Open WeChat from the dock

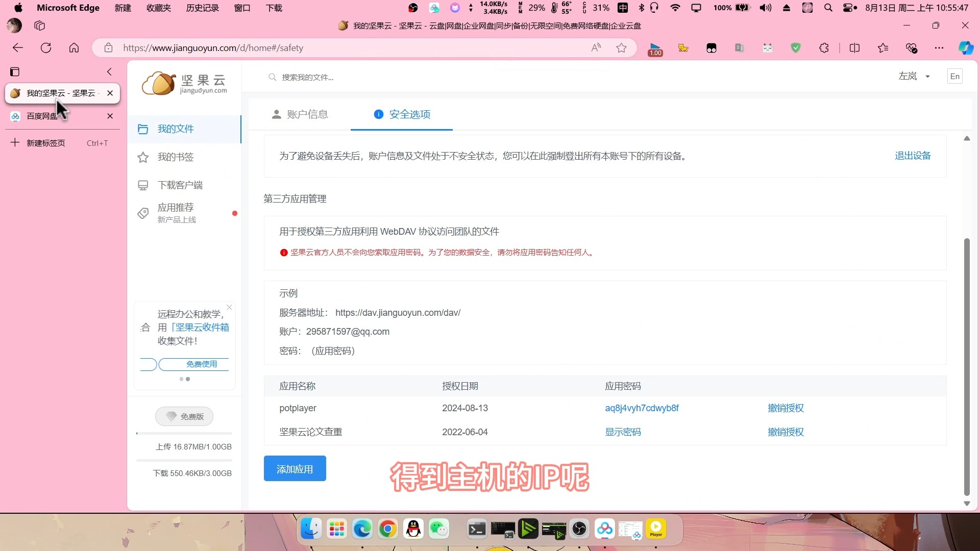(x=439, y=529)
